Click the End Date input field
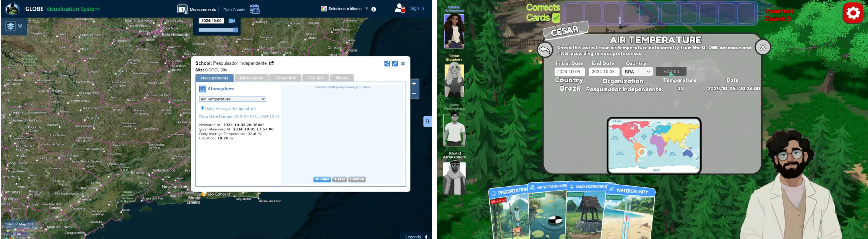This screenshot has height=239, width=868. 604,72
